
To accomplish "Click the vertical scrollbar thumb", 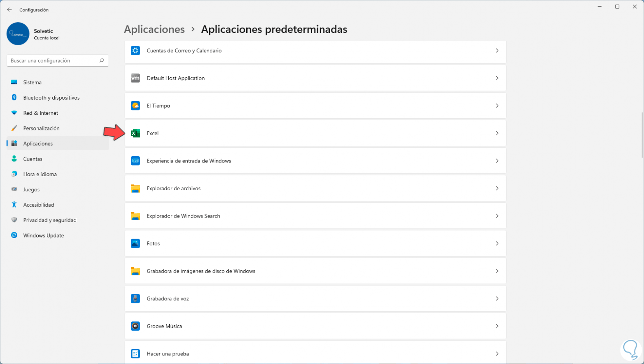I will (x=642, y=135).
